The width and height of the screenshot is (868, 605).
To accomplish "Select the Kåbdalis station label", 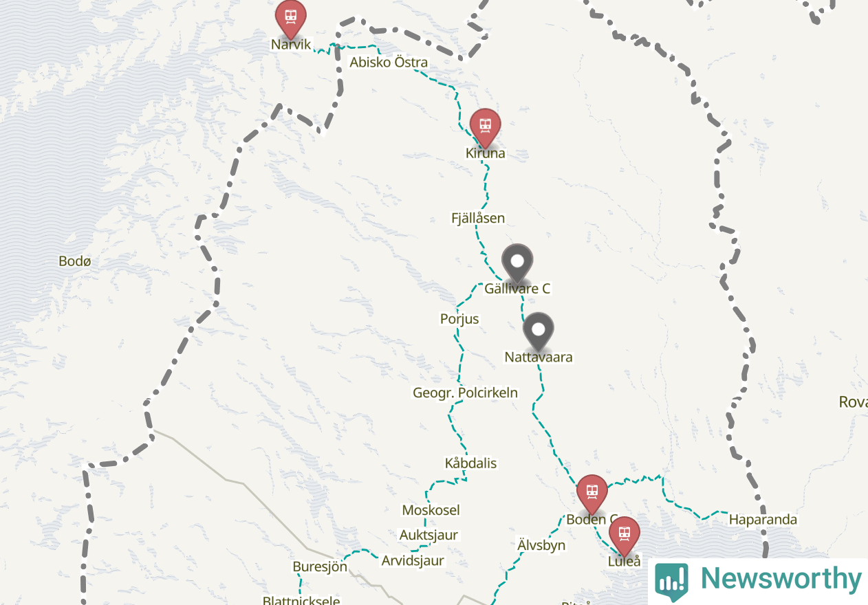I will coord(470,463).
